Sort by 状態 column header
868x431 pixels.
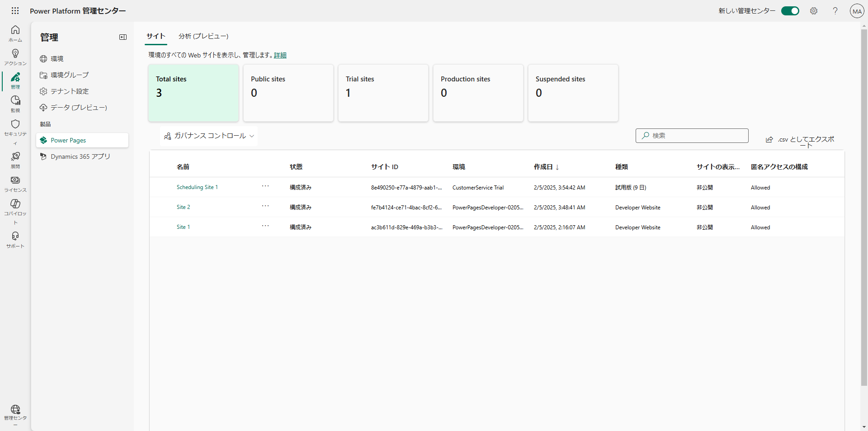296,167
